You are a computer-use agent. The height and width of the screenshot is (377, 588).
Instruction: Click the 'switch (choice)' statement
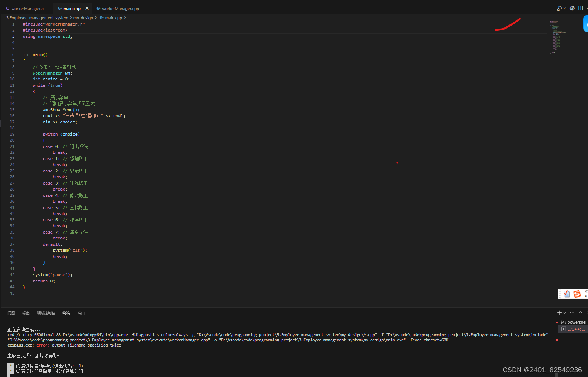click(x=61, y=134)
